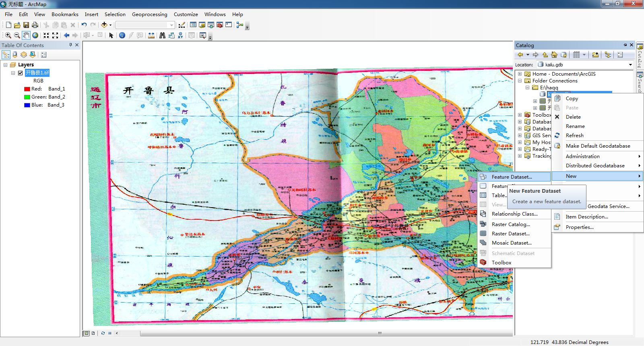Open Create Viewer Window tool
The image size is (644, 346).
tap(202, 35)
